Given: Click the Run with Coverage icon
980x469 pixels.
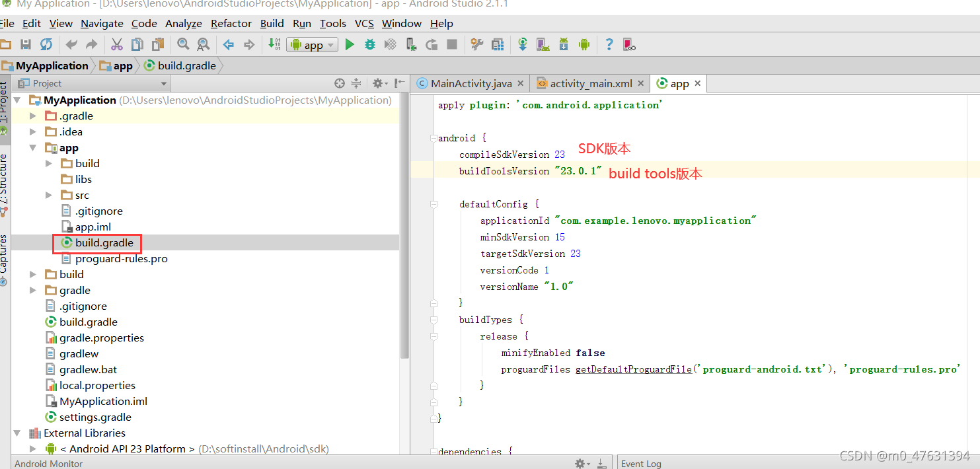Looking at the screenshot, I should tap(391, 44).
